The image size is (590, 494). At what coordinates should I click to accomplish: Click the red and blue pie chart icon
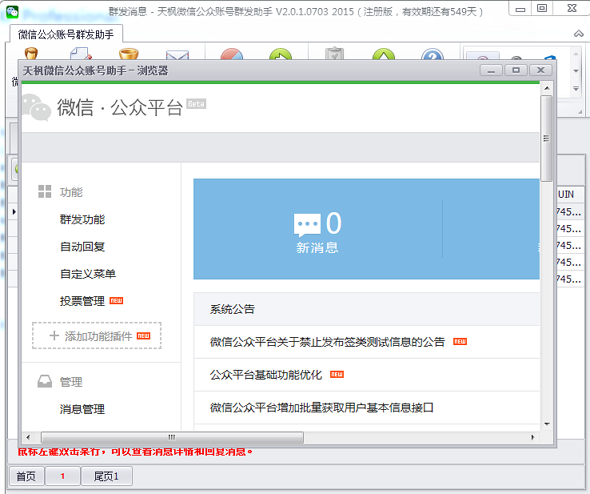click(232, 55)
